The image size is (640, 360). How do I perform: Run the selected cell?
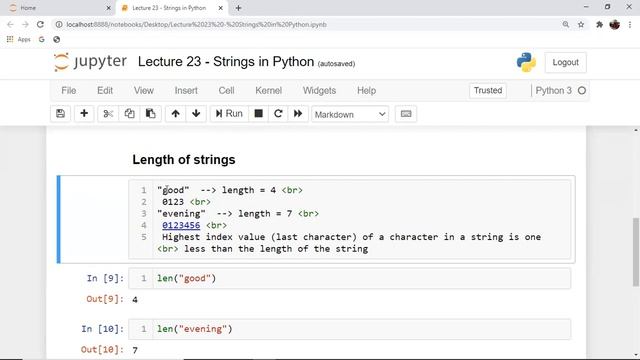[229, 114]
